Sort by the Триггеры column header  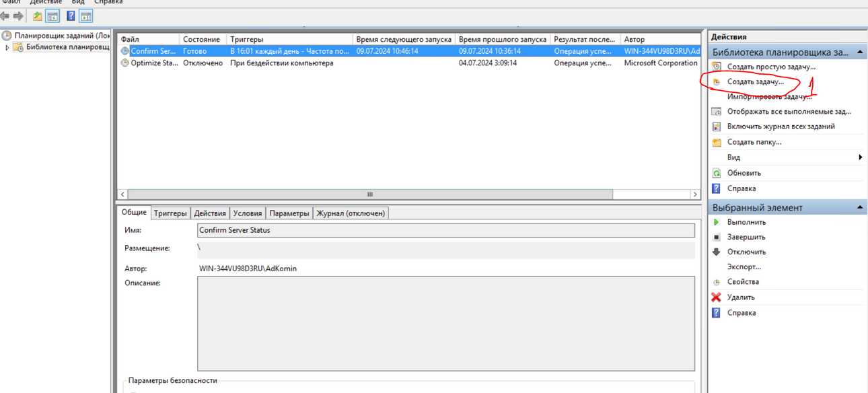coord(289,39)
